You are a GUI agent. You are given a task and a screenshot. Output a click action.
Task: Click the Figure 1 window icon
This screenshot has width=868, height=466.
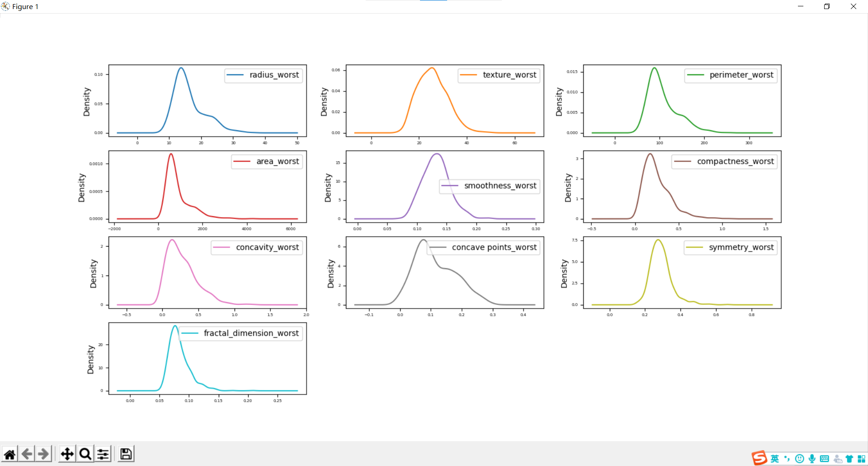pos(5,6)
